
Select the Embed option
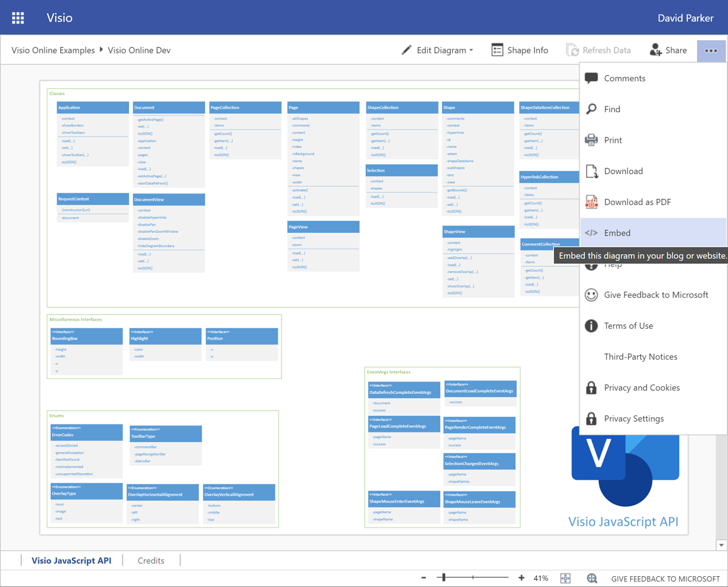[x=618, y=232]
